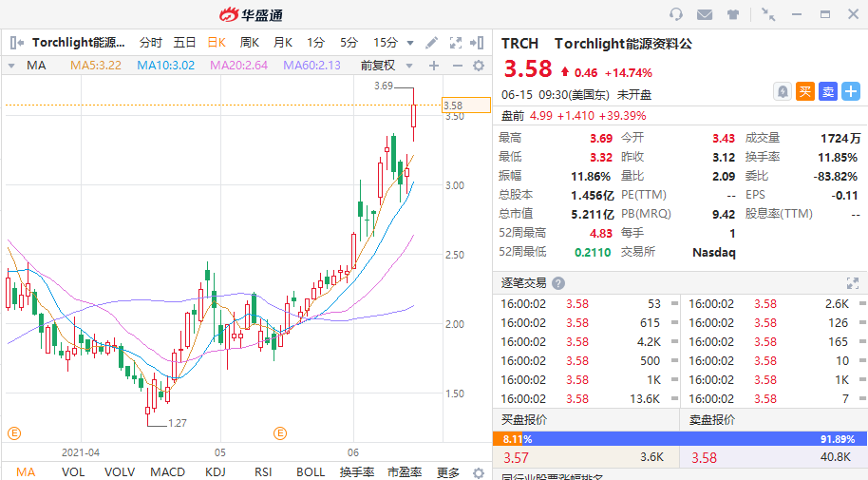Image resolution: width=868 pixels, height=480 pixels.
Task: Click bid price 3.57 row
Action: click(586, 457)
